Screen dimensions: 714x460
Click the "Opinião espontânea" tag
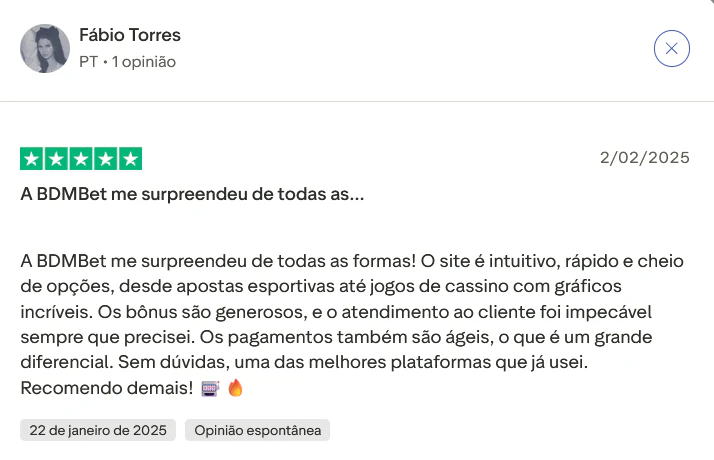pyautogui.click(x=257, y=430)
